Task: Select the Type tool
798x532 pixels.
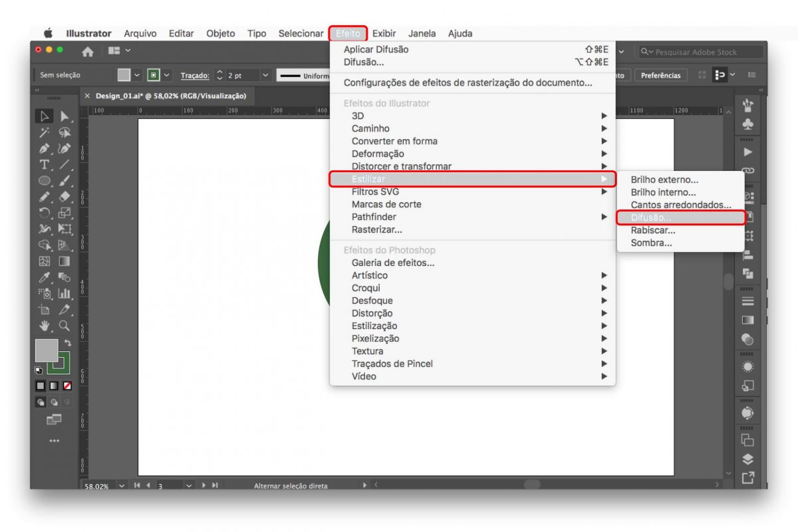Action: 45,164
